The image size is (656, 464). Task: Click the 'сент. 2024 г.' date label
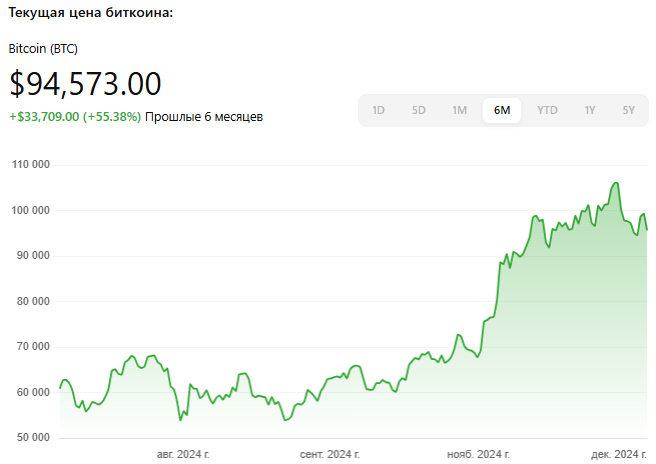(x=330, y=454)
